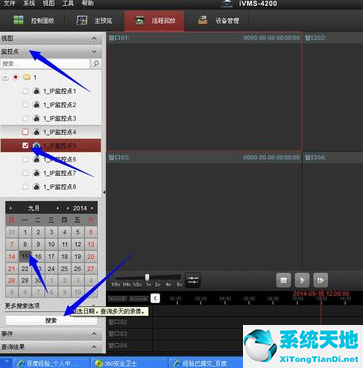Check the 1_IP监控点3 checkbox

(25, 118)
